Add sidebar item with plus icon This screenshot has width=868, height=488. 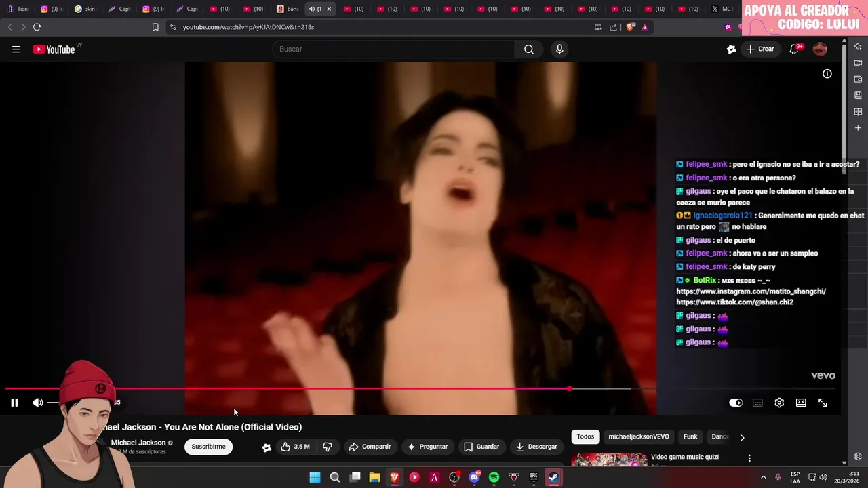click(x=858, y=128)
